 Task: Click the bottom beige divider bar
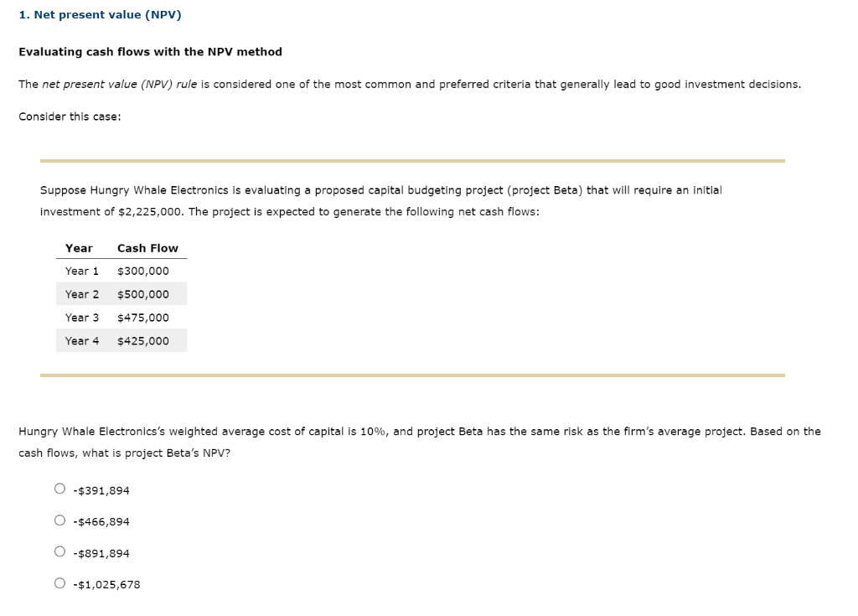coord(412,375)
